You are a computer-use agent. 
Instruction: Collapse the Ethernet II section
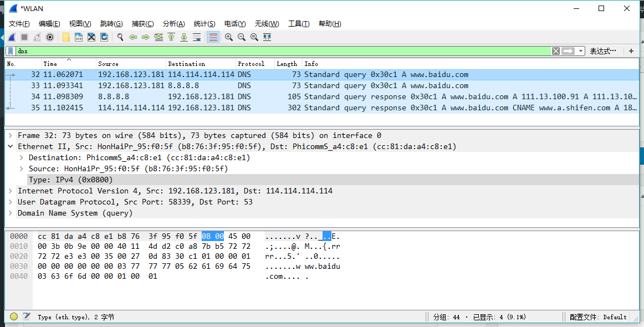click(11, 147)
